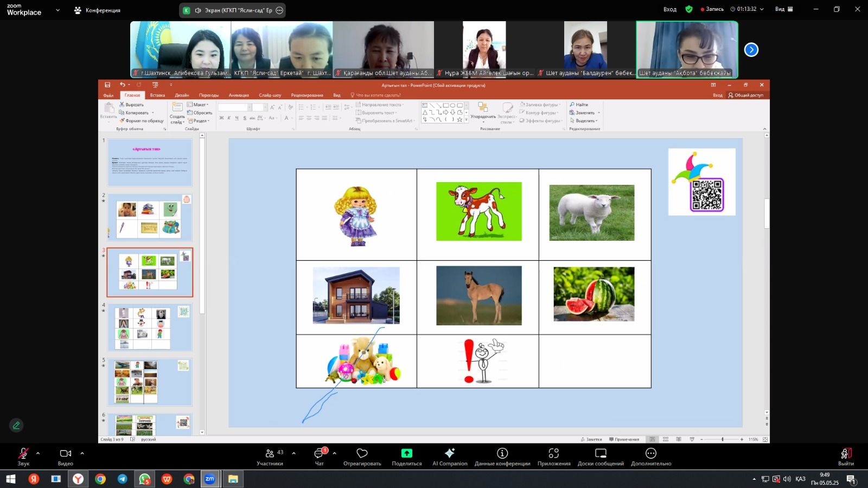Image resolution: width=868 pixels, height=488 pixels.
Task: Unmute microphone with the Звук button
Action: [23, 456]
